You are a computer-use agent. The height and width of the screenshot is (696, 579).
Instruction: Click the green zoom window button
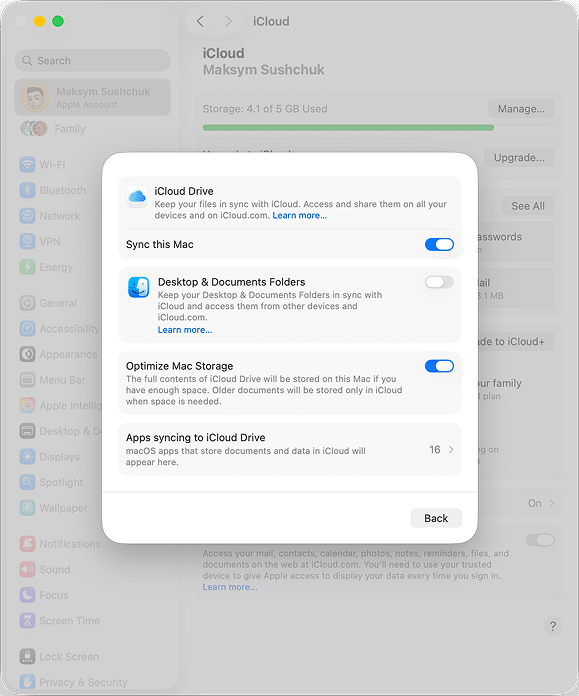58,21
